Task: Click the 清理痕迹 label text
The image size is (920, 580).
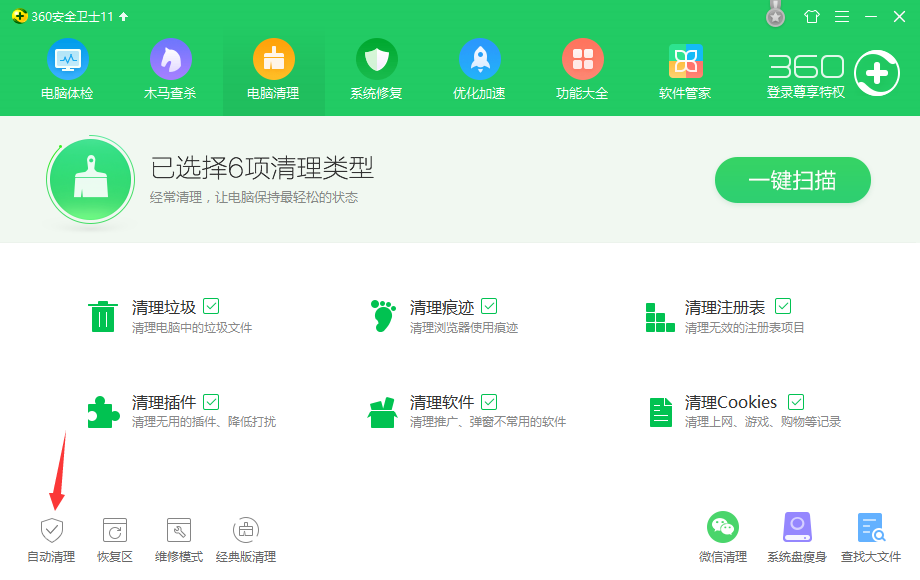Action: [x=442, y=307]
